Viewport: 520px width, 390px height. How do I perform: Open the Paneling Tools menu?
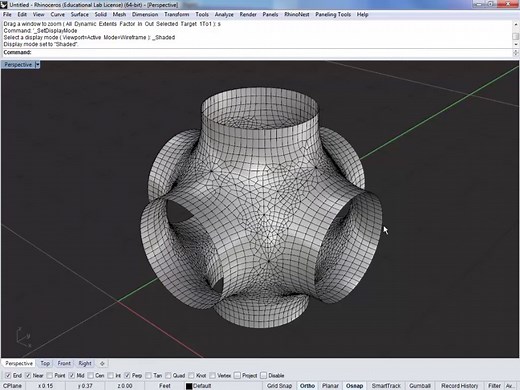[333, 14]
